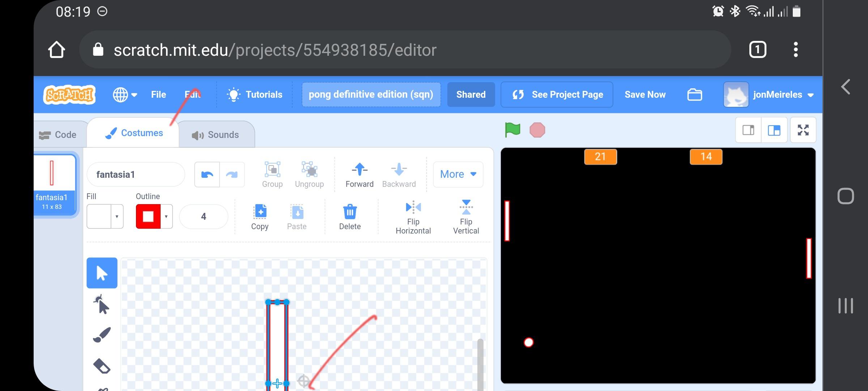Choose the Select arrow tool
The width and height of the screenshot is (868, 391).
[x=102, y=273]
